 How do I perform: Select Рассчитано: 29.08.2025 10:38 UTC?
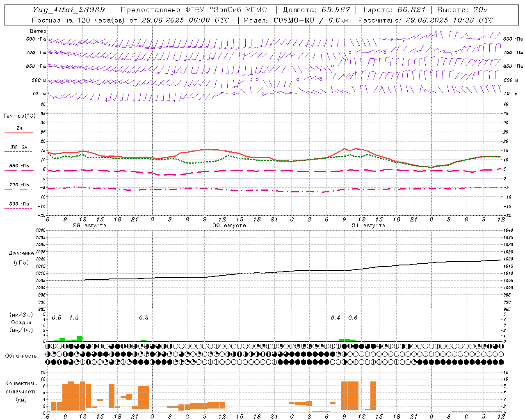tap(426, 20)
